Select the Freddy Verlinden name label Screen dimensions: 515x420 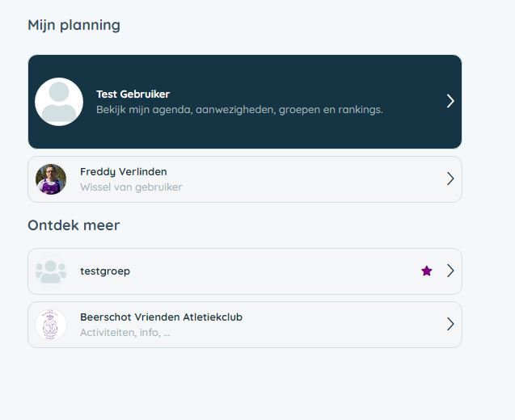(123, 172)
